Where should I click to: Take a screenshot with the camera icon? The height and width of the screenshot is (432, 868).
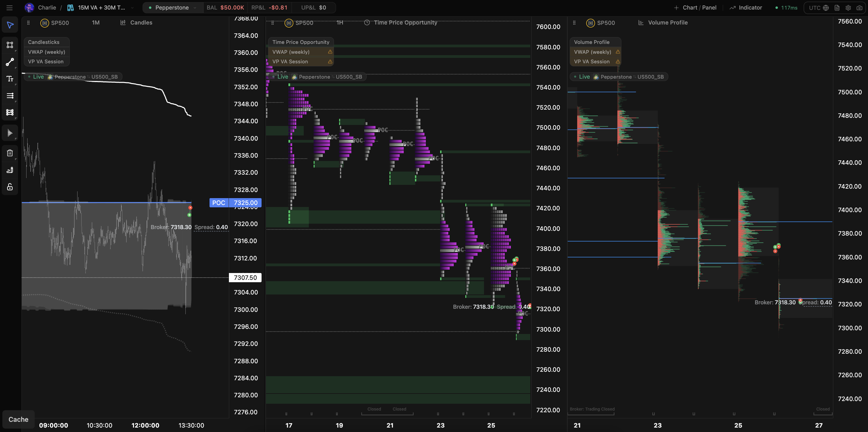coord(859,8)
